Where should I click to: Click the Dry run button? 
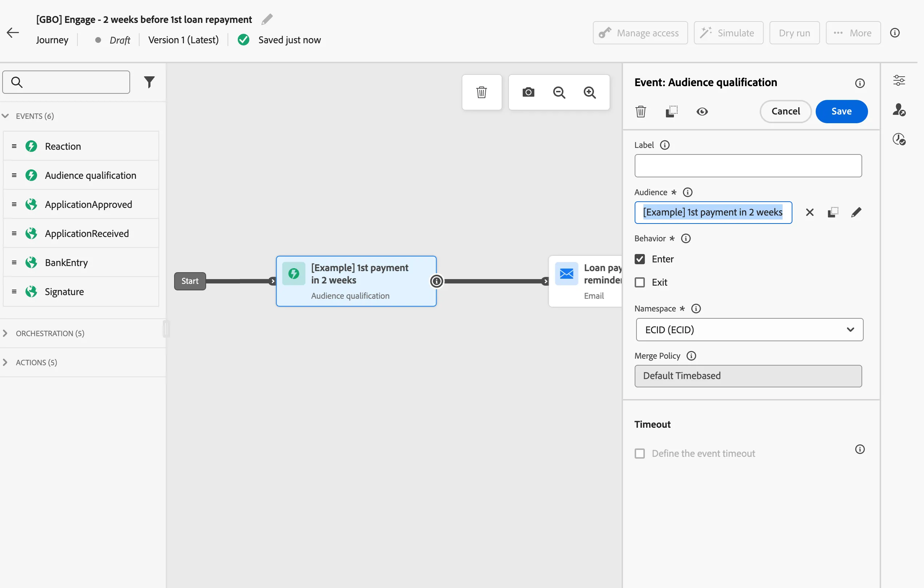pos(794,33)
